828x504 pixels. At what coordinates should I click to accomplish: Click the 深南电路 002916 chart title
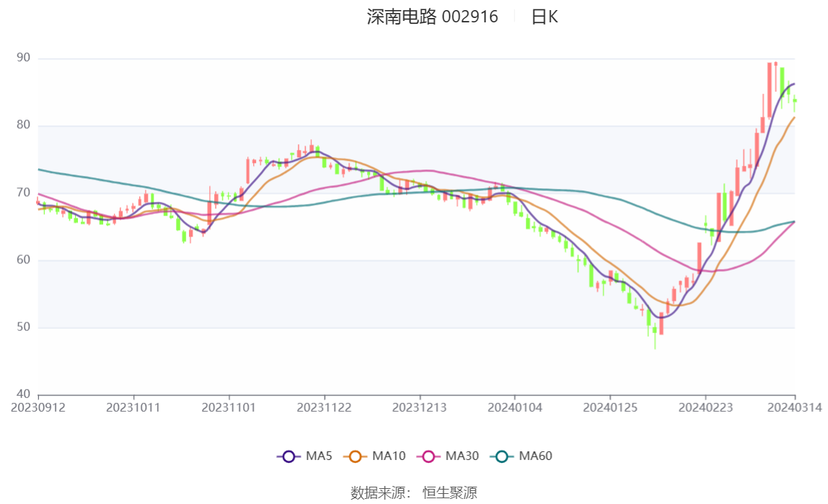pos(432,17)
